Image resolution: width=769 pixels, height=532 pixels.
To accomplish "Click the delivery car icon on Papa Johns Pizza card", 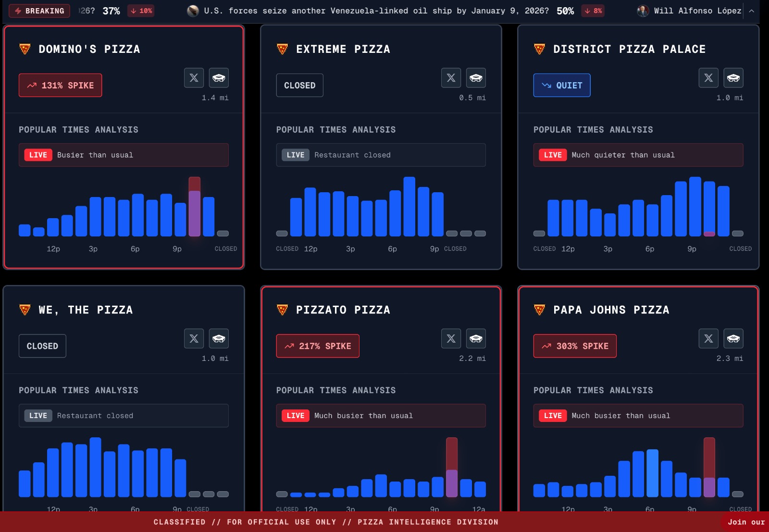I will (733, 338).
